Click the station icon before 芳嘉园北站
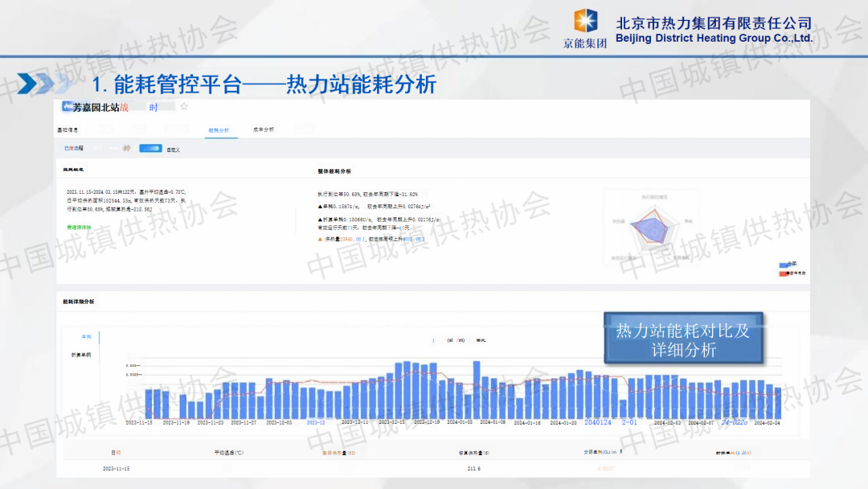This screenshot has width=868, height=489. (x=67, y=106)
